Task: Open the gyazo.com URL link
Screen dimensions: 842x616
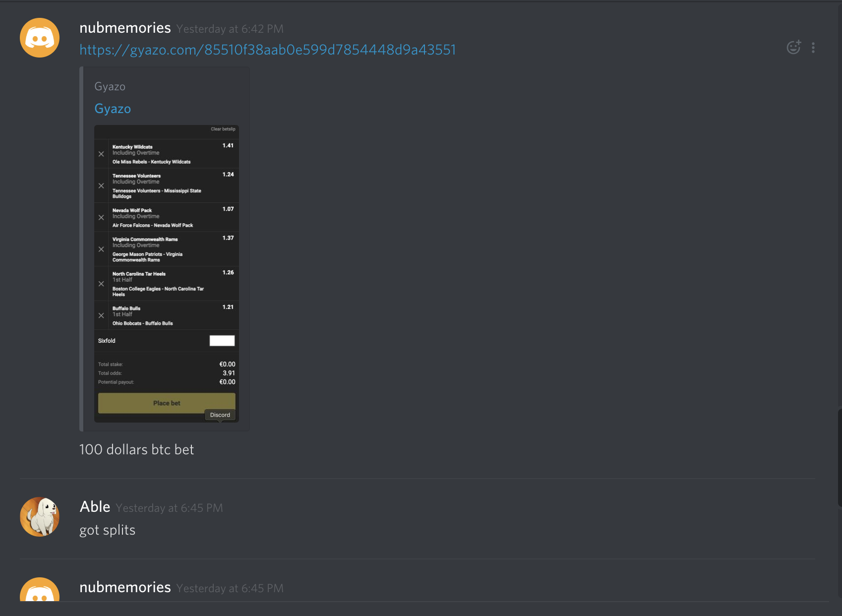Action: (x=268, y=50)
